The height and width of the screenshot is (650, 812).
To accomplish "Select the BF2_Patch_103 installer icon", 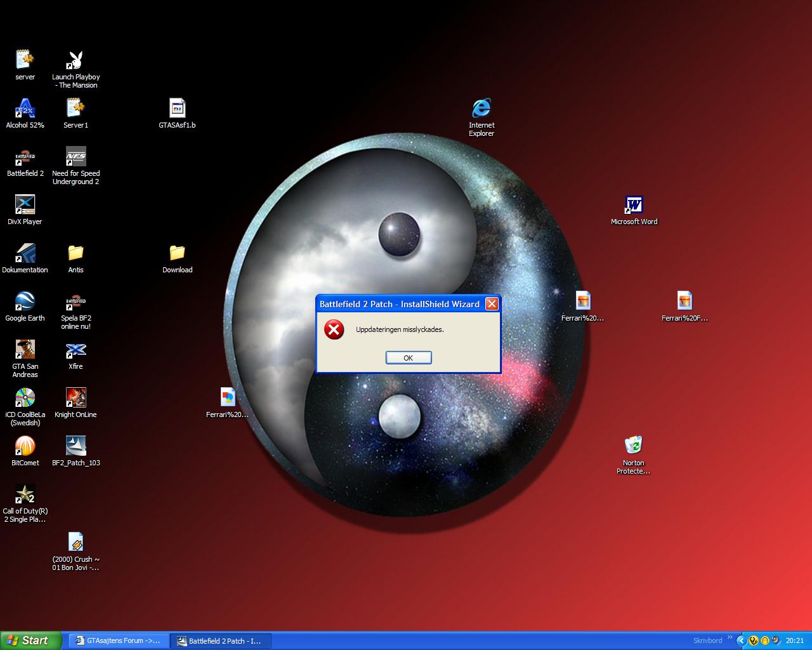I will coord(75,451).
